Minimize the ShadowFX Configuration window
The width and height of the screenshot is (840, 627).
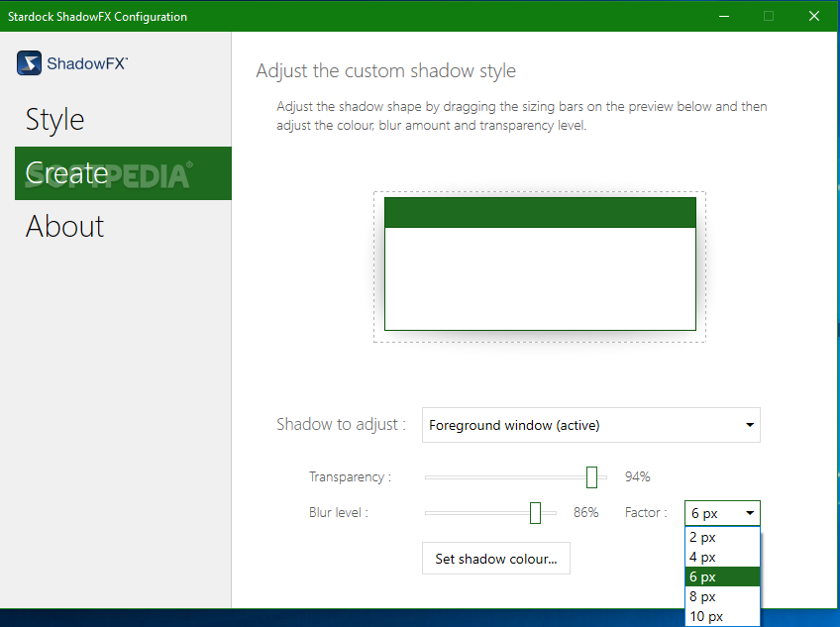click(724, 16)
